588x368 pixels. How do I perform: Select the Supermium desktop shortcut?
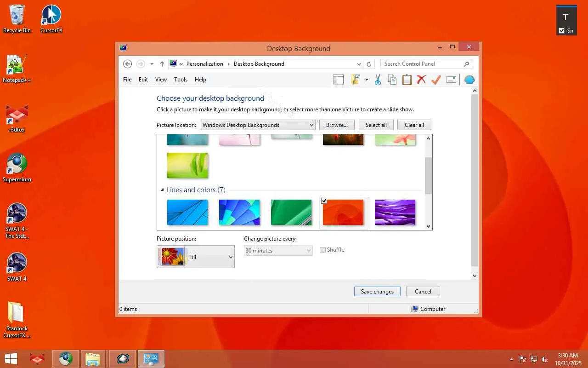pyautogui.click(x=17, y=168)
